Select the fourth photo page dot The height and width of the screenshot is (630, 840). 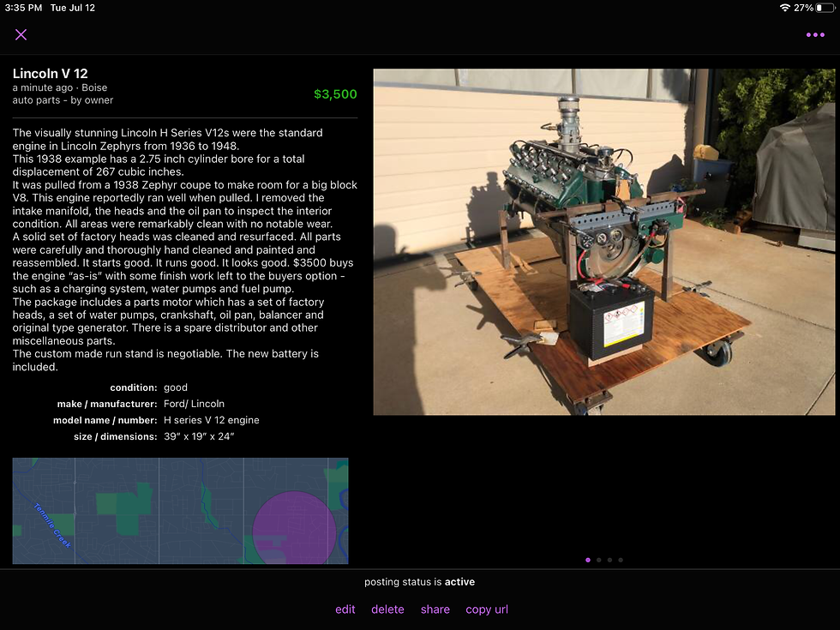click(621, 560)
